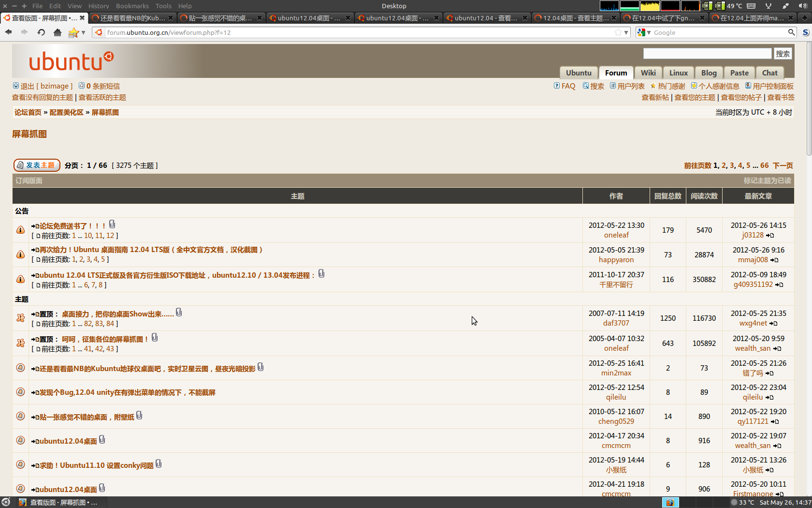Switch to the Paste tab in forum navigation
812x508 pixels.
point(739,73)
